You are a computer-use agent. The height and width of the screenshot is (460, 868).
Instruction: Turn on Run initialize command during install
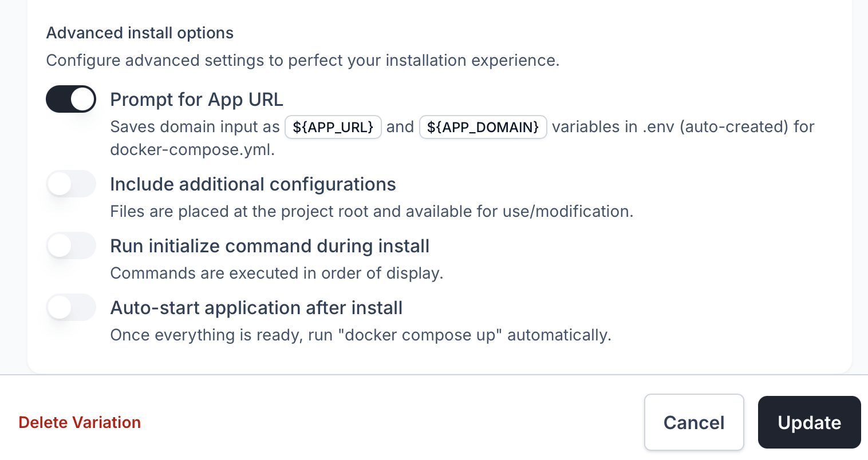(x=71, y=245)
